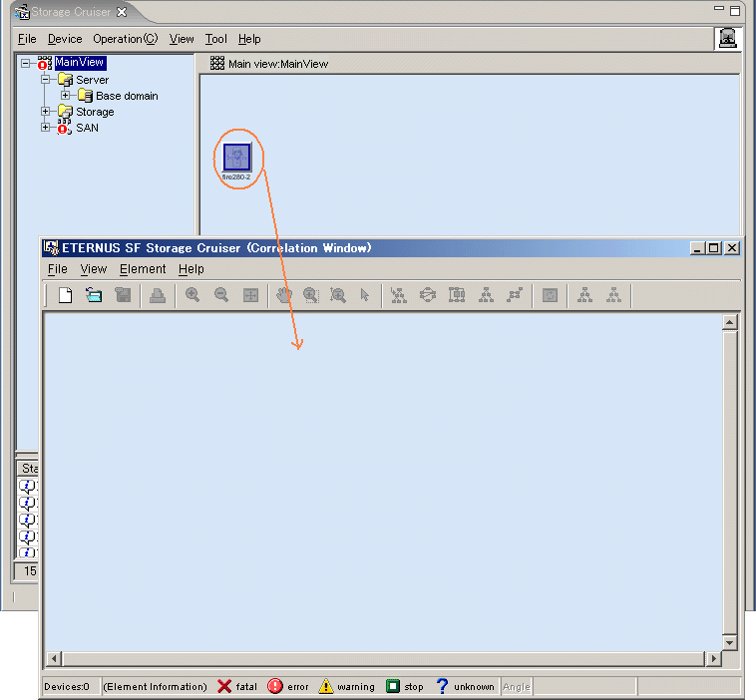
Task: Click vertical scrollbar up arrow
Action: point(729,322)
